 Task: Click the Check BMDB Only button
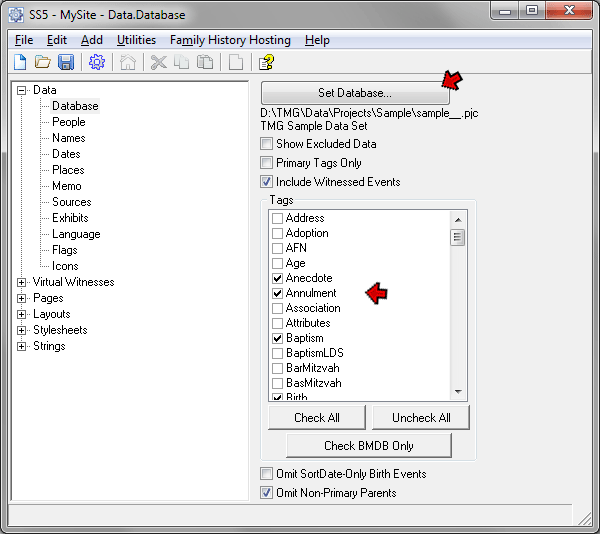coord(369,445)
